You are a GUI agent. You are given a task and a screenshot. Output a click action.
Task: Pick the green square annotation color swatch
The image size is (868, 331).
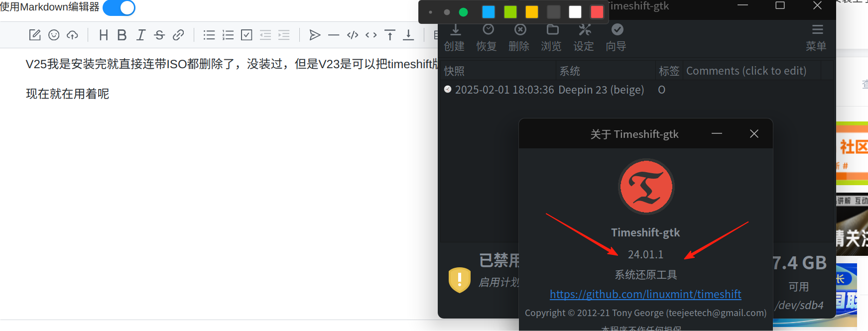510,12
